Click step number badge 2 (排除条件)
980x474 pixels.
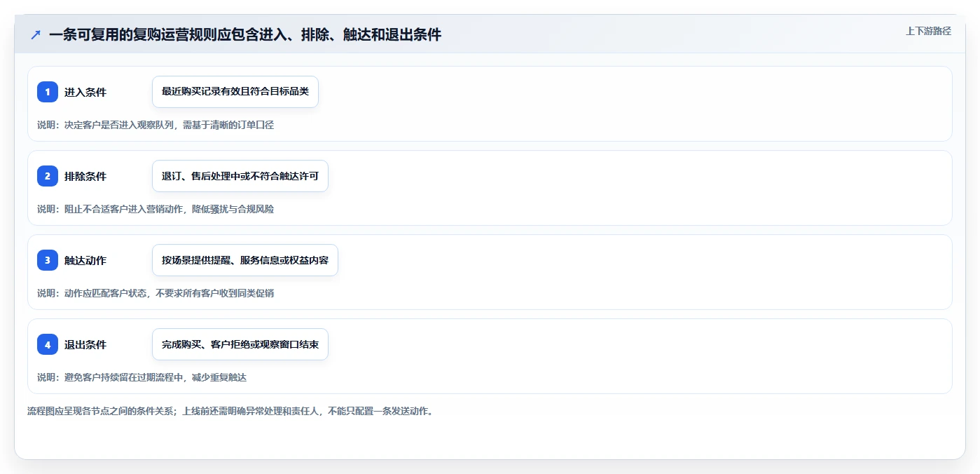coord(48,176)
